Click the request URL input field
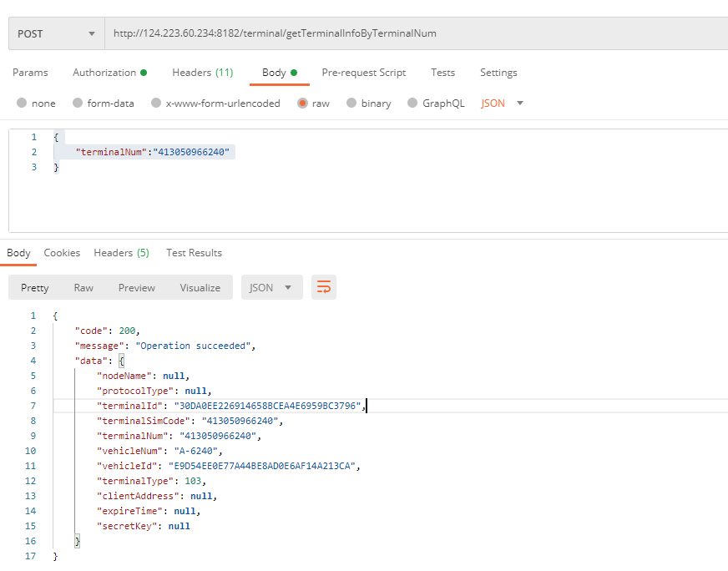Image resolution: width=728 pixels, height=571 pixels. coord(416,34)
